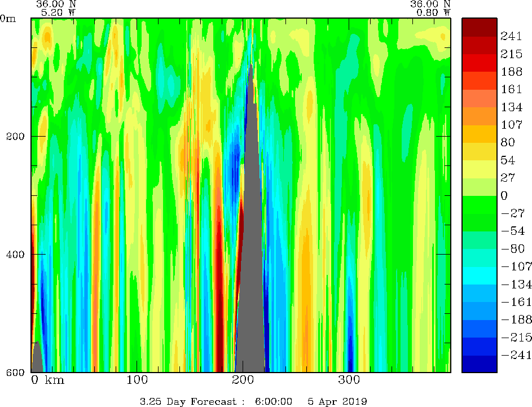The height and width of the screenshot is (407, 532).
Task: Click the colorbar label 107
Action: coord(511,125)
